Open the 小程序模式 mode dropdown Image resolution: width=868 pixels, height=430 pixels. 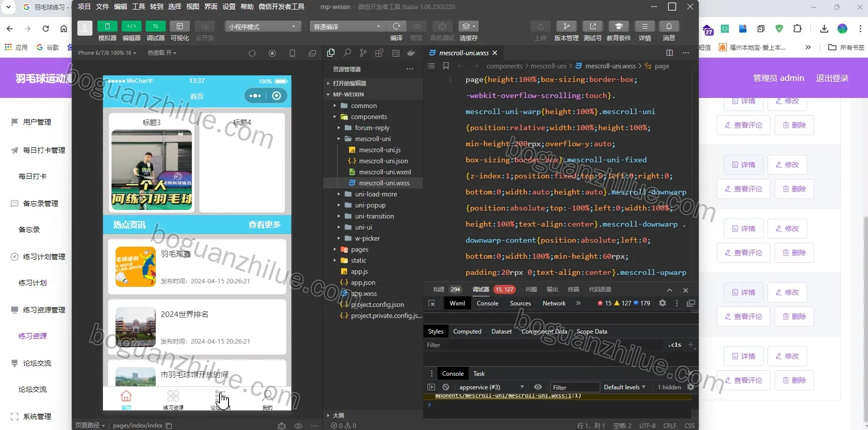coord(263,27)
